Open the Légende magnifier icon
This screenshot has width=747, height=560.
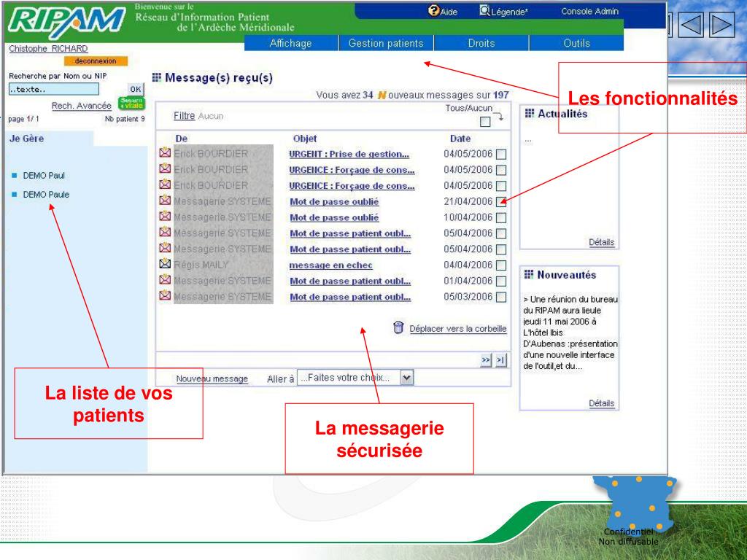[484, 10]
